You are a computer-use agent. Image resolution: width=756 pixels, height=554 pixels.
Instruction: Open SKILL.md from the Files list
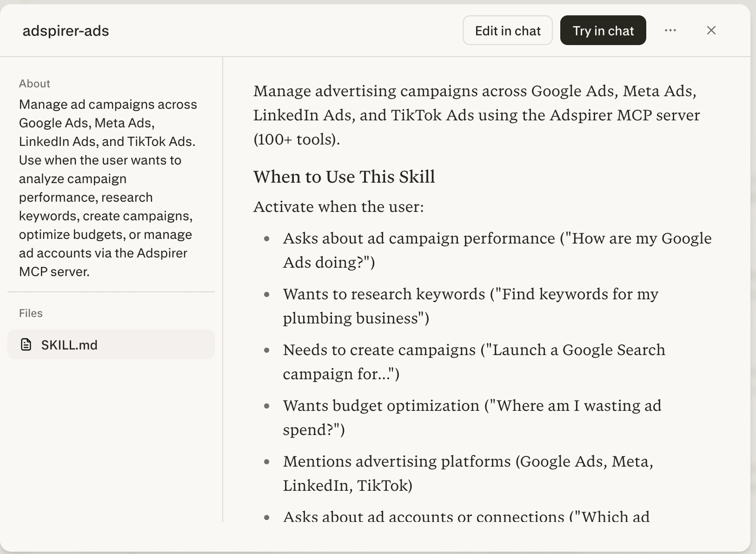tap(70, 345)
